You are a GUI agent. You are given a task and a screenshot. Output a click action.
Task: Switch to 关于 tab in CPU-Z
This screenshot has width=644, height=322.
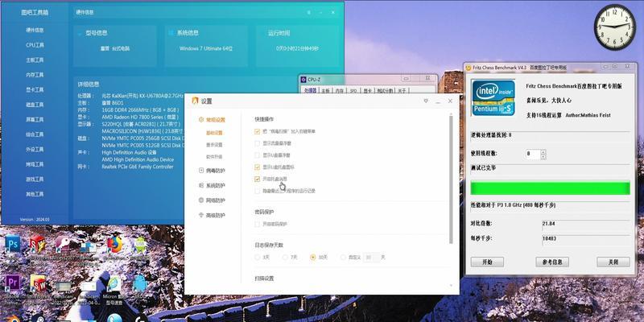point(403,91)
